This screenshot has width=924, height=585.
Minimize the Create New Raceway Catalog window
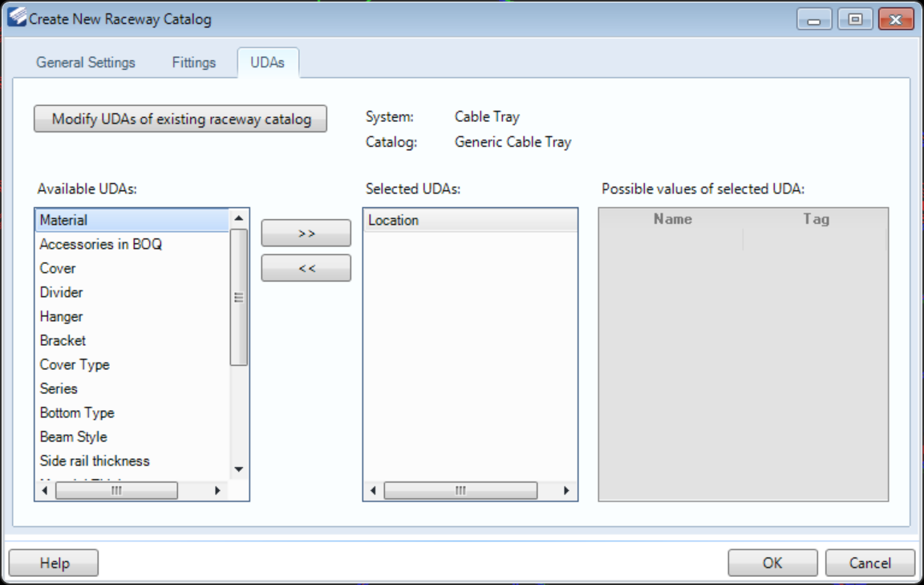pos(814,19)
